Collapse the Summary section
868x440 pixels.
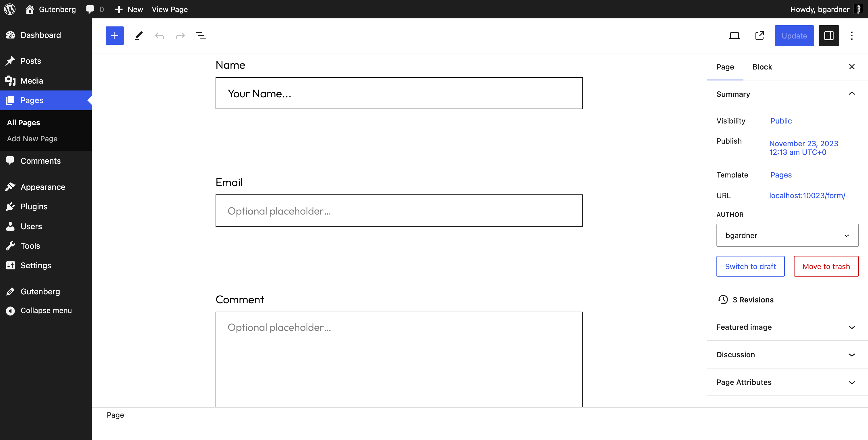852,94
